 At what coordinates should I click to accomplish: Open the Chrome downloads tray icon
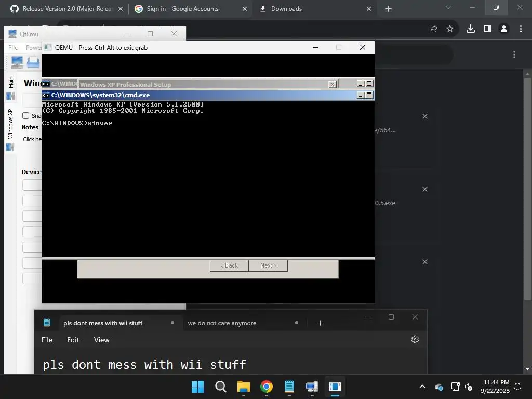pos(471,29)
